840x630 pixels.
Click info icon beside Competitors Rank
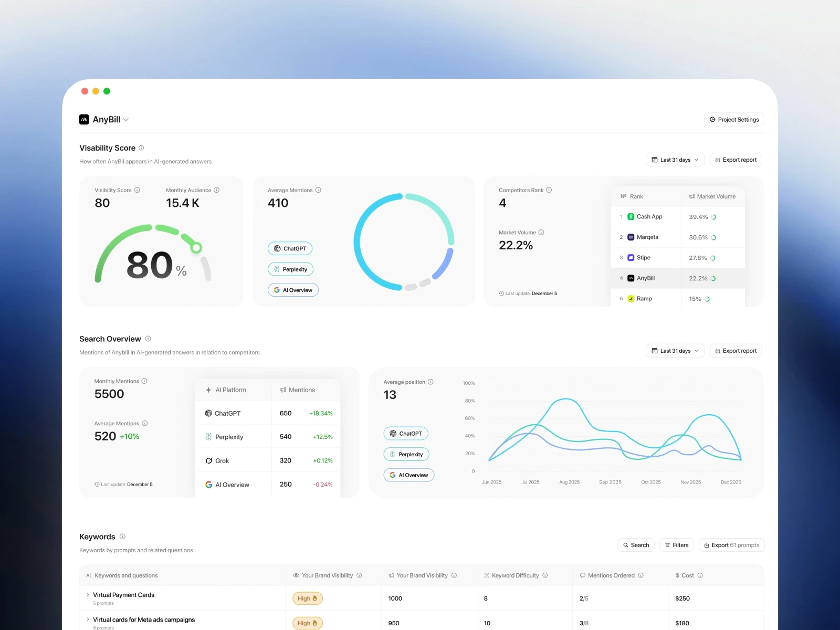[549, 190]
